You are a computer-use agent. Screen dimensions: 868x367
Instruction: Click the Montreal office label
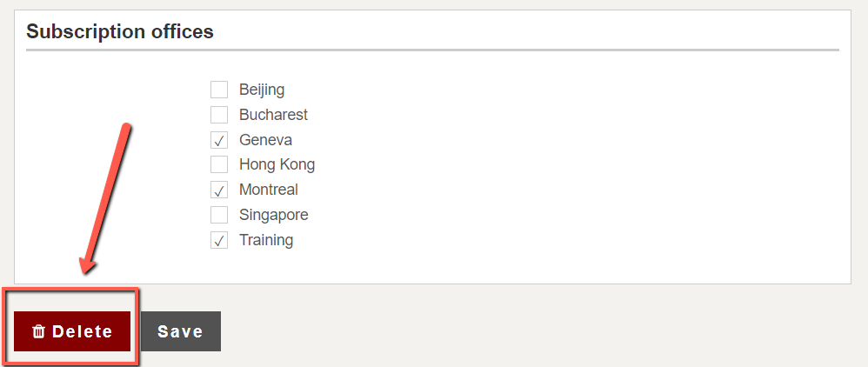click(x=269, y=190)
